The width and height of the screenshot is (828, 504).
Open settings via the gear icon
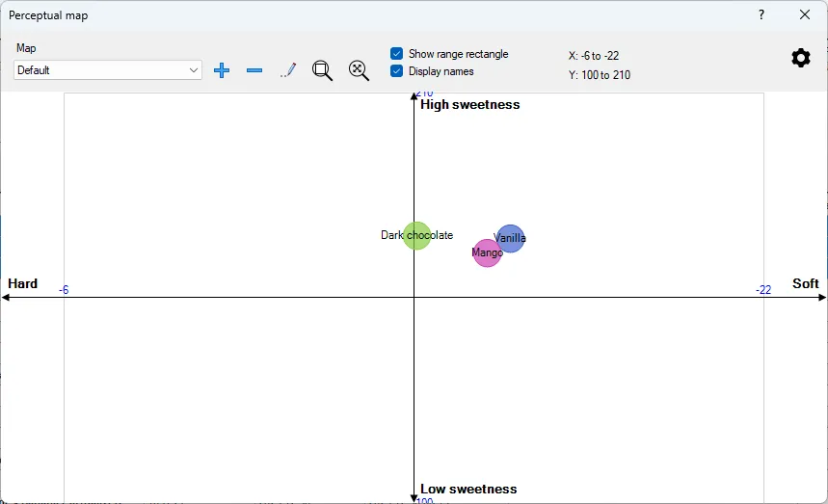801,58
